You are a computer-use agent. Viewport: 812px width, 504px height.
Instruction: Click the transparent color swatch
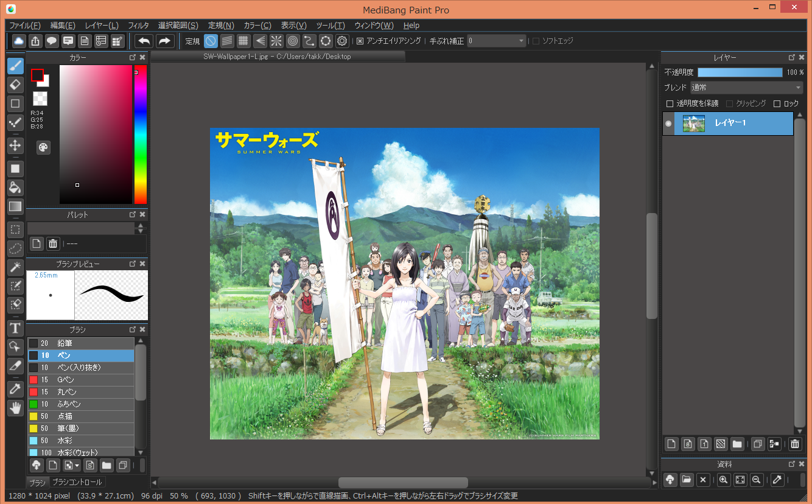(x=40, y=99)
